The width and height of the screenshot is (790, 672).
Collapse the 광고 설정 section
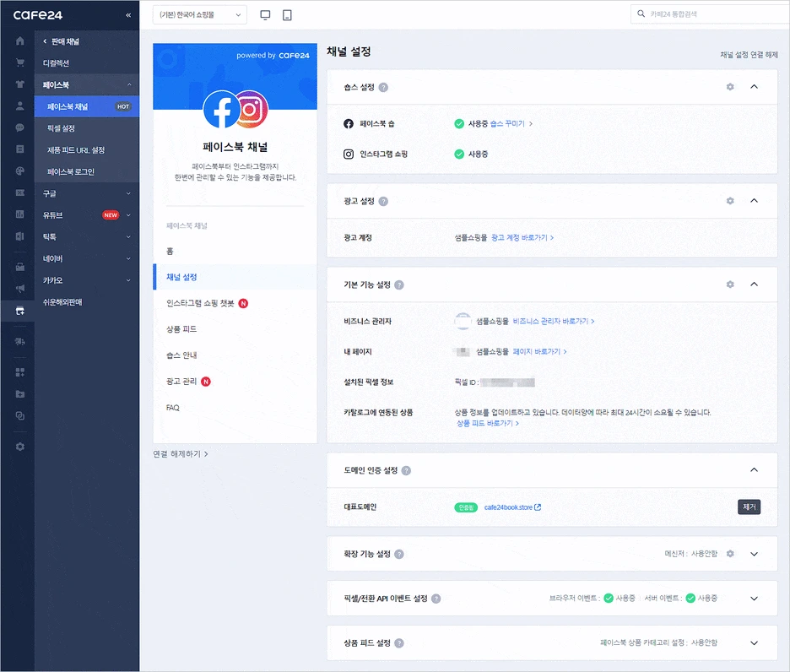(755, 201)
